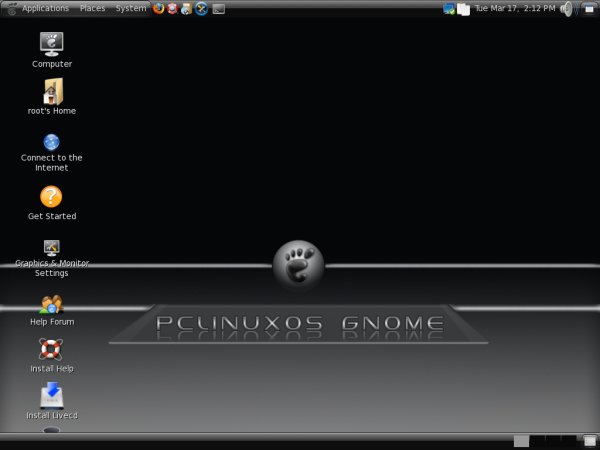Click the clipboard tray icon beside the clock
Screen dimensions: 600x450
click(x=463, y=9)
